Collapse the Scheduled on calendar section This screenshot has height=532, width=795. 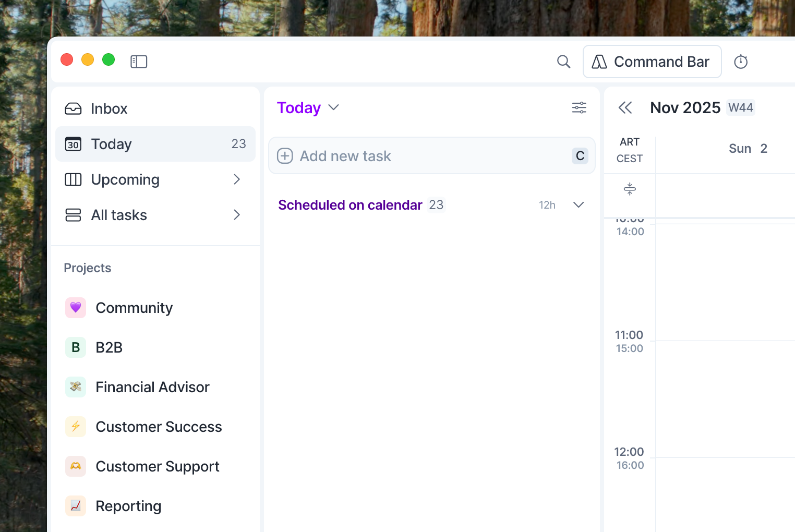tap(579, 205)
